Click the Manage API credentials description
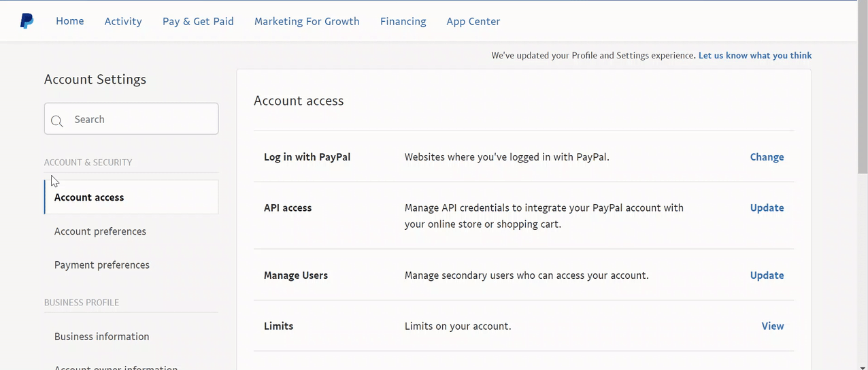868x370 pixels. click(x=544, y=216)
